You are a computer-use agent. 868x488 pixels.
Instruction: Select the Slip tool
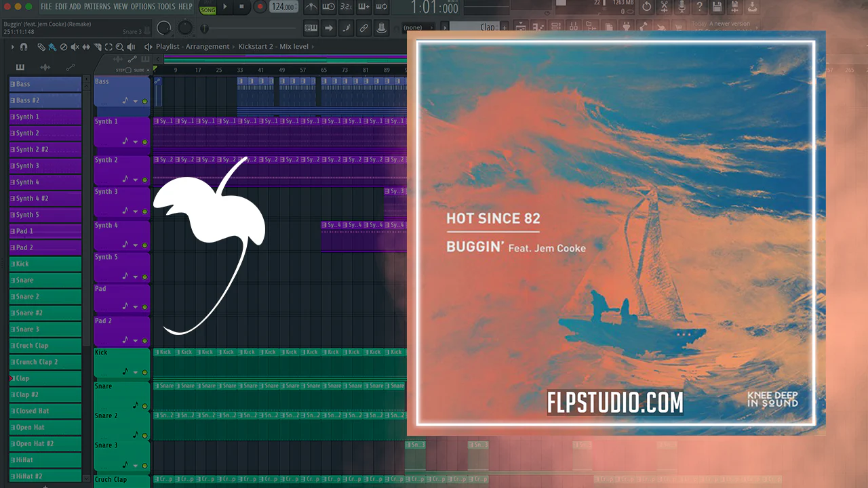(86, 47)
